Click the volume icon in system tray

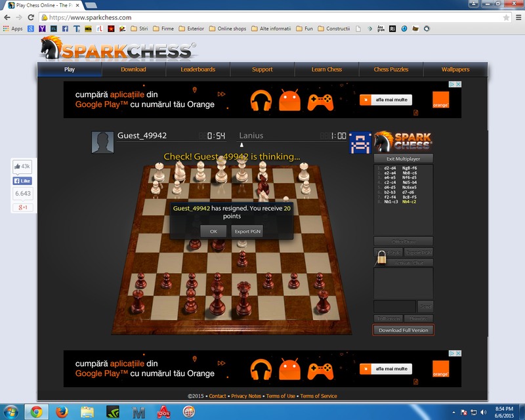point(483,412)
